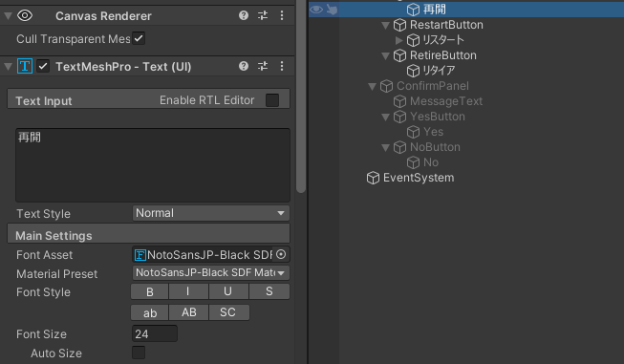Enable RTL Editor checkbox
This screenshot has height=364, width=624.
click(272, 100)
